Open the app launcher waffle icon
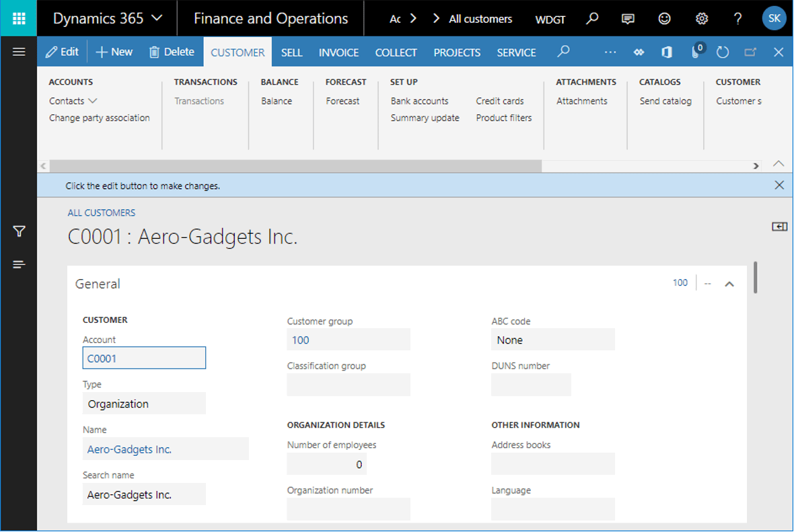The height and width of the screenshot is (532, 794). 19,19
